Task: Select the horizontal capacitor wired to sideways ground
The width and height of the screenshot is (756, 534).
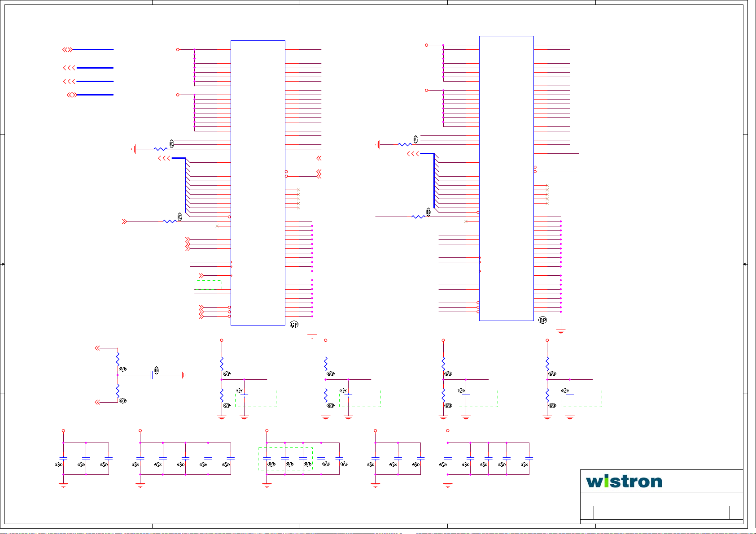Action: [x=151, y=375]
